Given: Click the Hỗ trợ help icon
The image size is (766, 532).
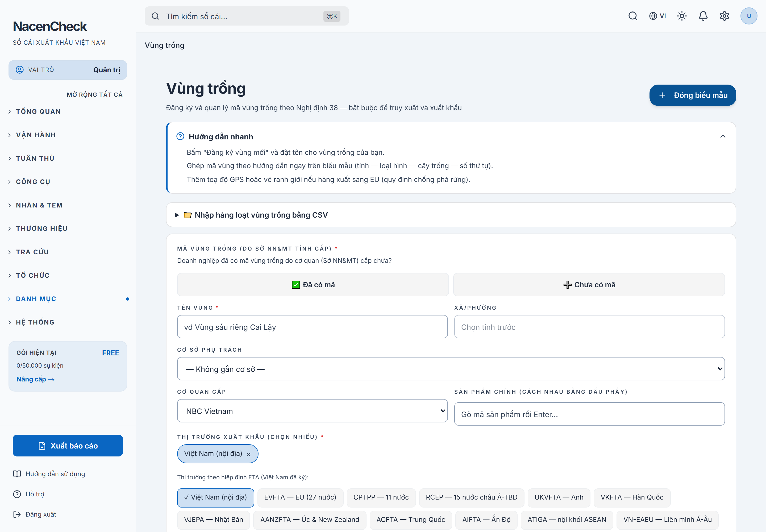Looking at the screenshot, I should point(17,494).
